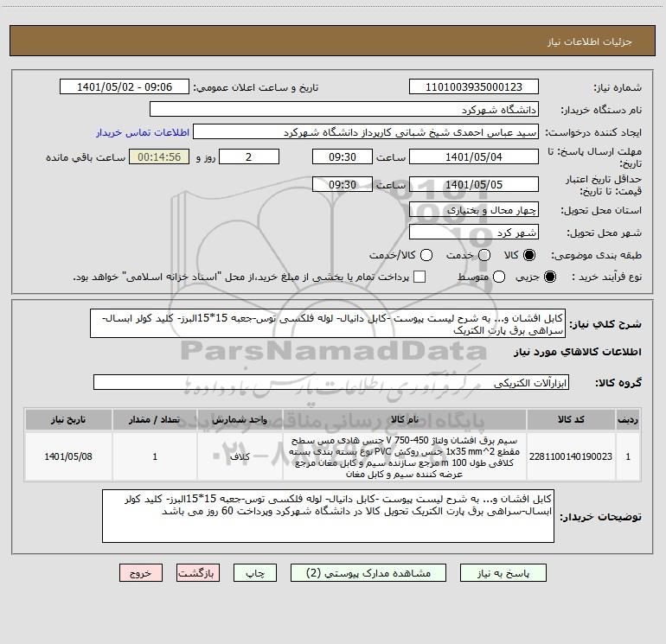Click the remaining time countdown 00:14:56
The height and width of the screenshot is (644, 666).
(x=159, y=156)
